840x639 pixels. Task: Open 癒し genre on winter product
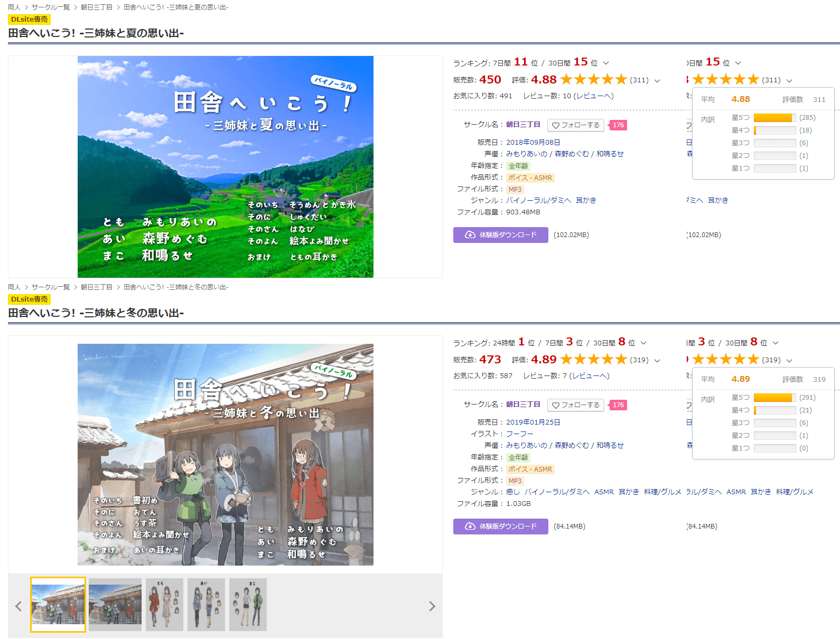[x=513, y=492]
